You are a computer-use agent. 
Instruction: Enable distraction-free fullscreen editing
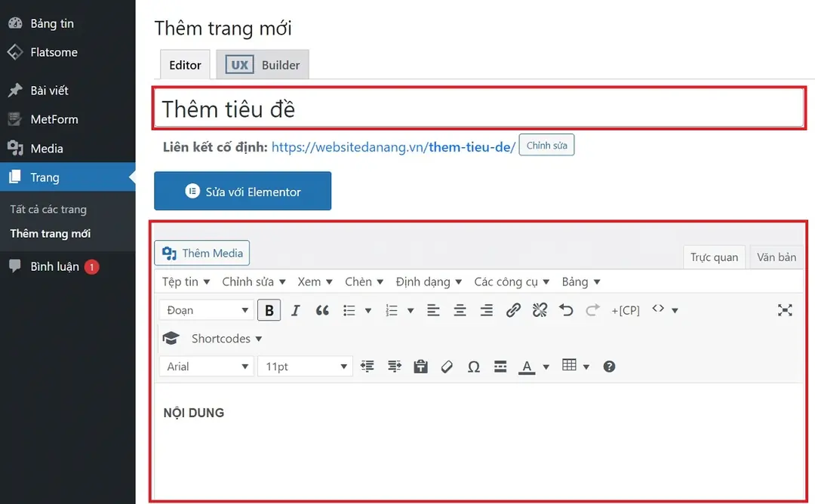785,309
